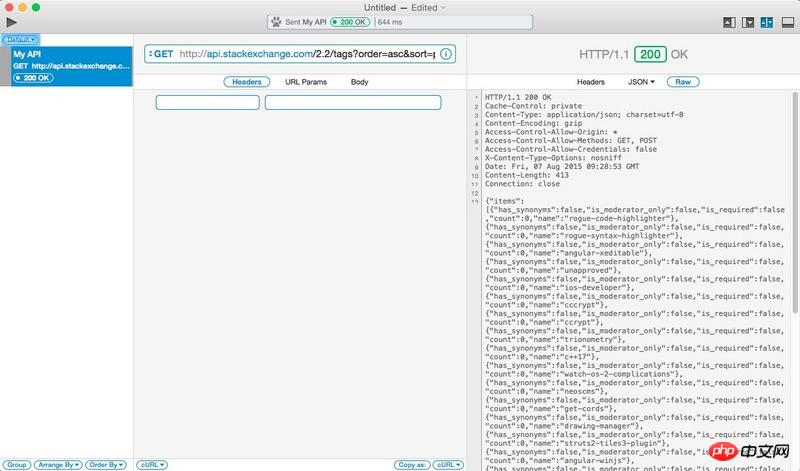Click the 'Date: Fri, 07 Aug 2015' line
Screen dimensions: 800x471
click(562, 166)
